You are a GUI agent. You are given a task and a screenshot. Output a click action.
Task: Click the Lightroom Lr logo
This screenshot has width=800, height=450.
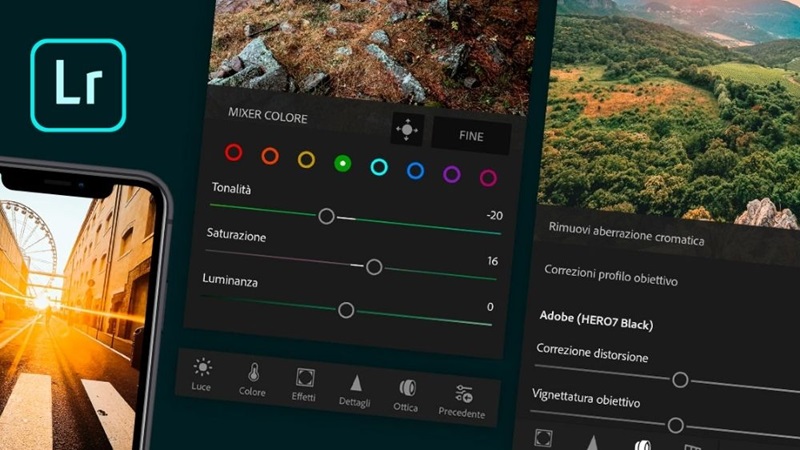(x=78, y=85)
